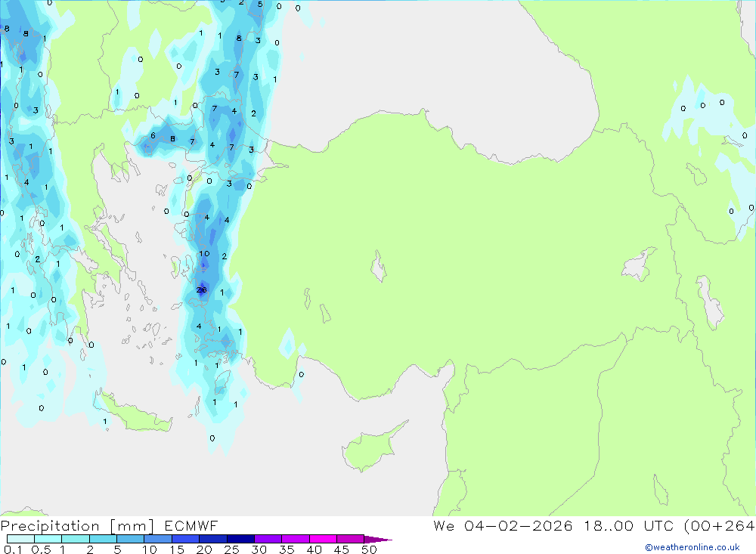The image size is (756, 554).
Task: Click legend scale label "50"
Action: [x=369, y=549]
